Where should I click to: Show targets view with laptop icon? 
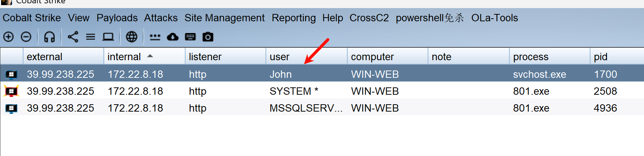pyautogui.click(x=108, y=37)
